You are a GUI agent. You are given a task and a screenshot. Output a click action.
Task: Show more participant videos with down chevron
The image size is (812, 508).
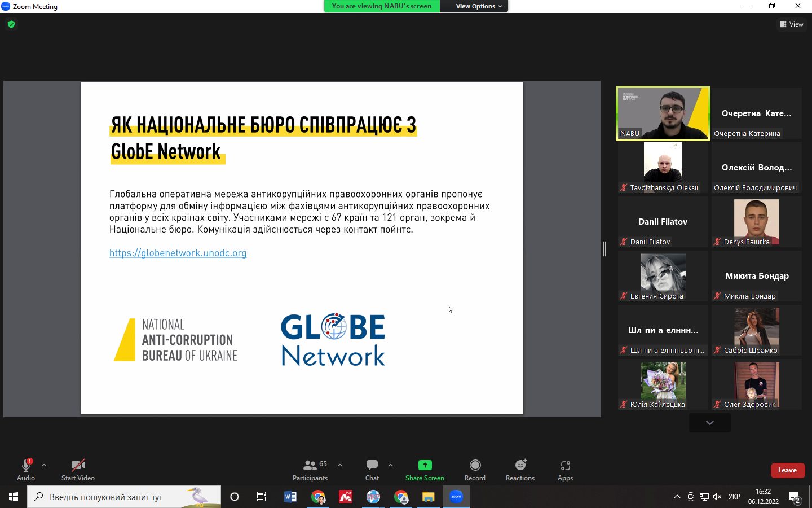tap(709, 423)
